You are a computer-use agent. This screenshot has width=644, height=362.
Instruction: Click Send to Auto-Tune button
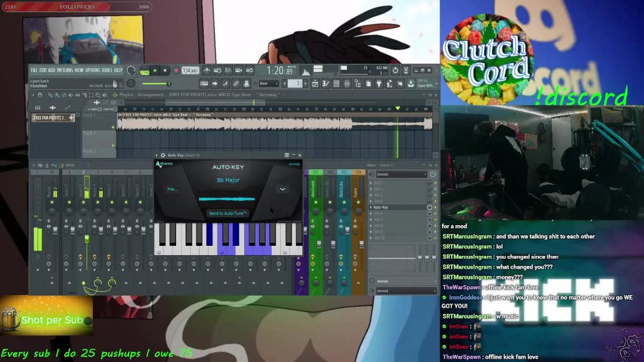[227, 213]
